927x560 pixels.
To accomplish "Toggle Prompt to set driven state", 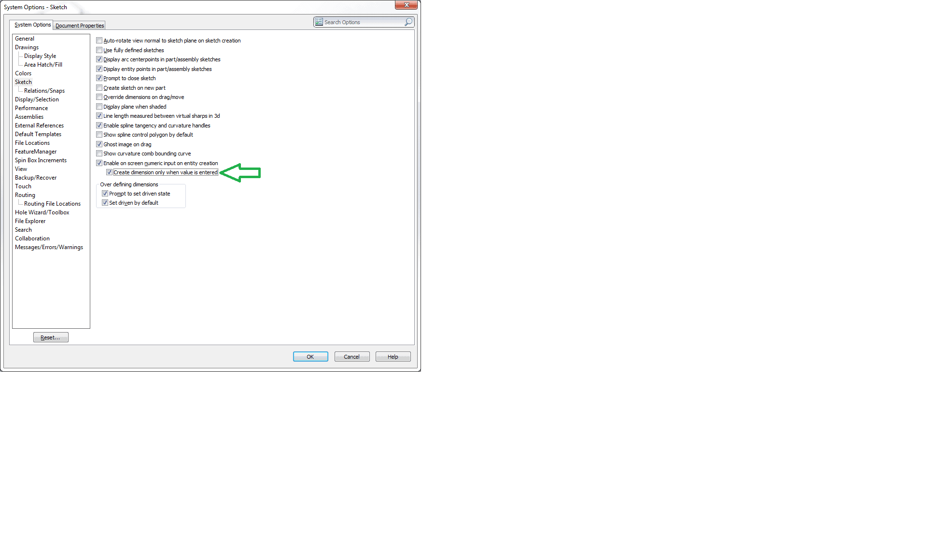I will pyautogui.click(x=105, y=194).
